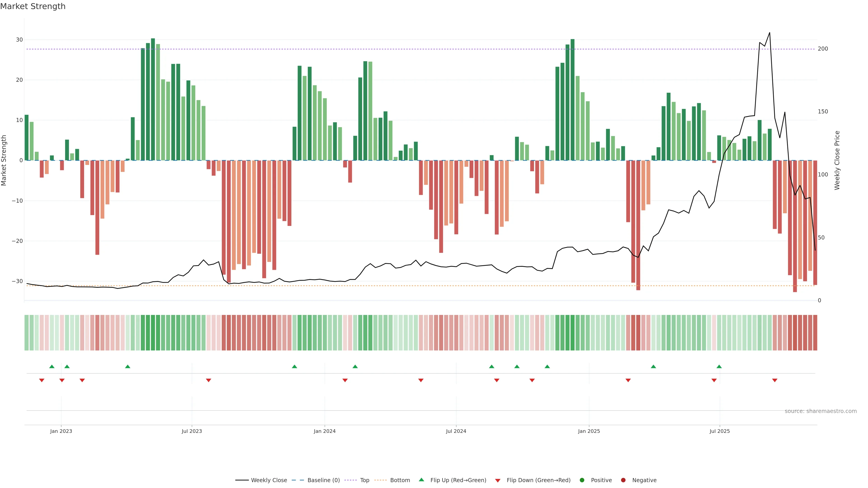Click the Jan 2025 axis label
The width and height of the screenshot is (868, 488).
pos(589,432)
